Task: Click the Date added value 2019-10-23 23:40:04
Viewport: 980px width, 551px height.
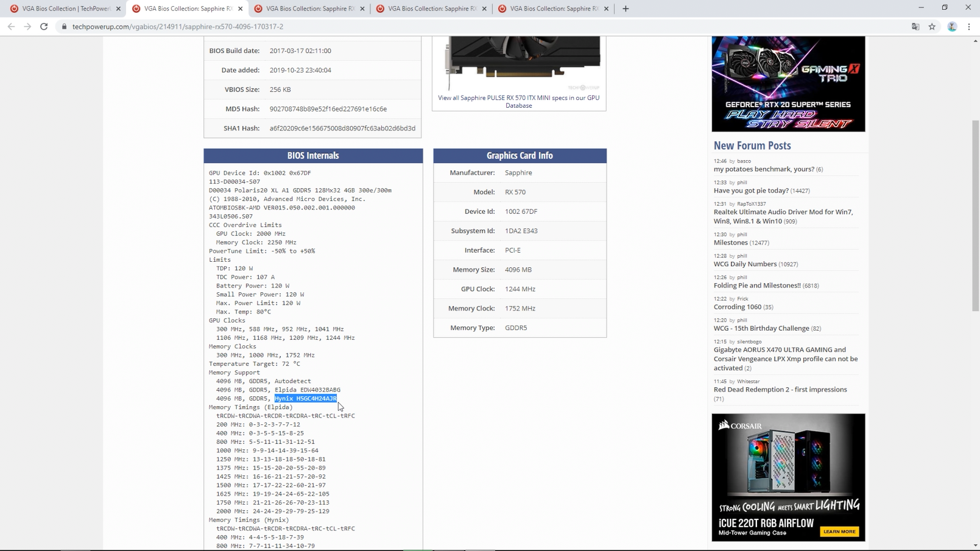Action: [300, 70]
